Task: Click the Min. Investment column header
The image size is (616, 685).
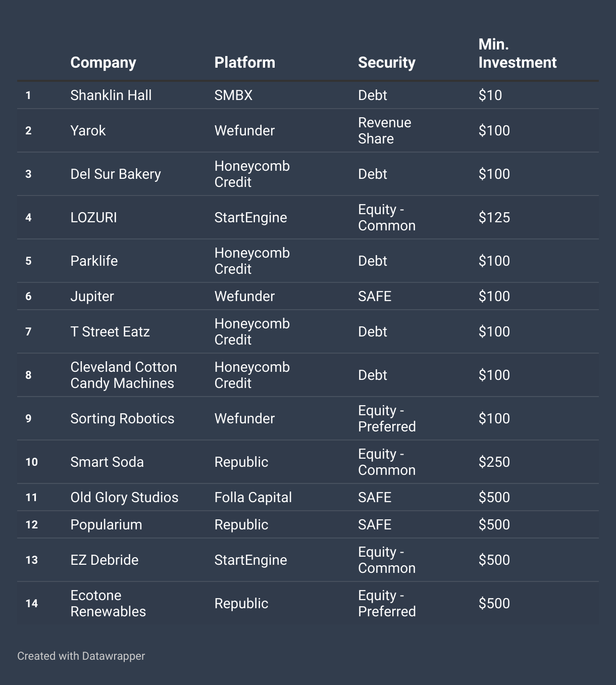Action: click(x=517, y=54)
